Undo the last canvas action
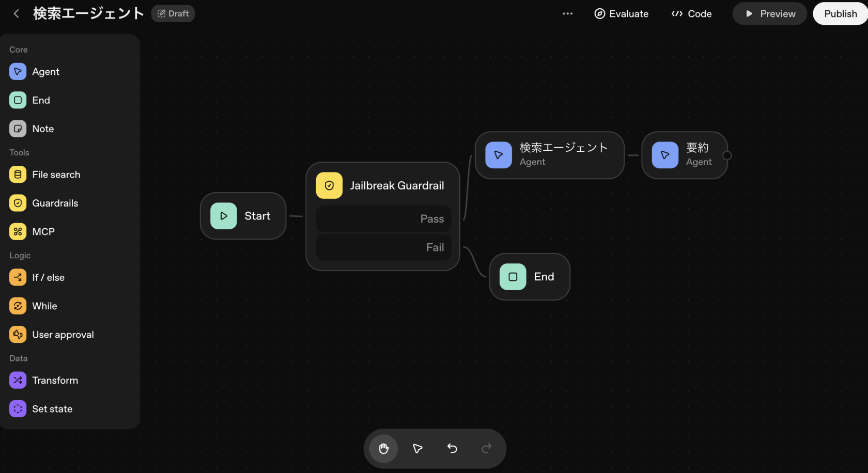The image size is (868, 473). tap(452, 449)
